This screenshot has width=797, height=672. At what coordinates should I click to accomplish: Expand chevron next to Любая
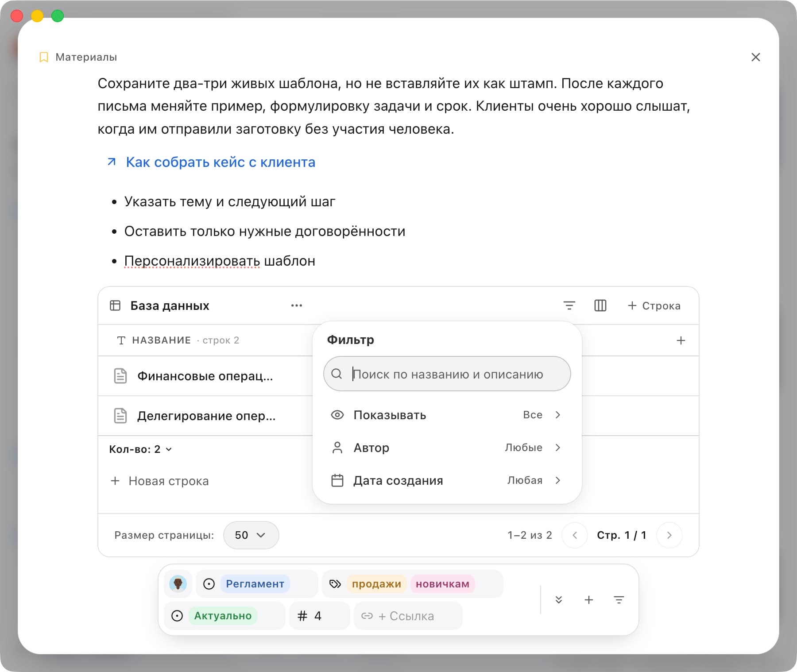[x=558, y=480]
